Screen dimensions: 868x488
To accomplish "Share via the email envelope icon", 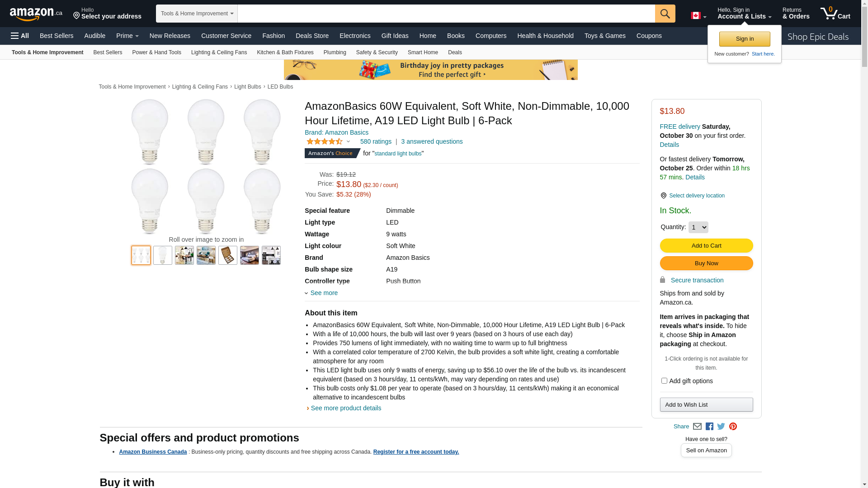I will [697, 427].
